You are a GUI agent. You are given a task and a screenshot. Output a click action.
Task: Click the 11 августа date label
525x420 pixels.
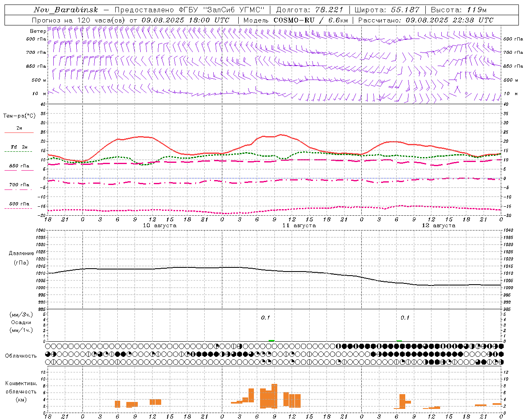coord(299,226)
